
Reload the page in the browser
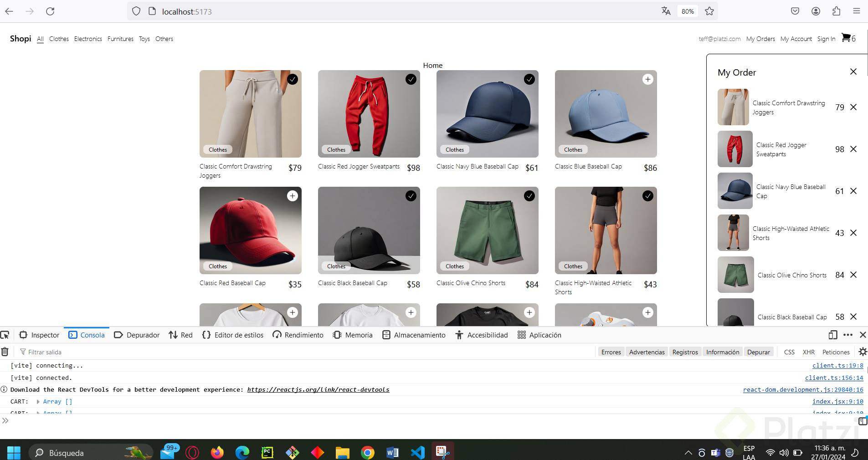(50, 11)
